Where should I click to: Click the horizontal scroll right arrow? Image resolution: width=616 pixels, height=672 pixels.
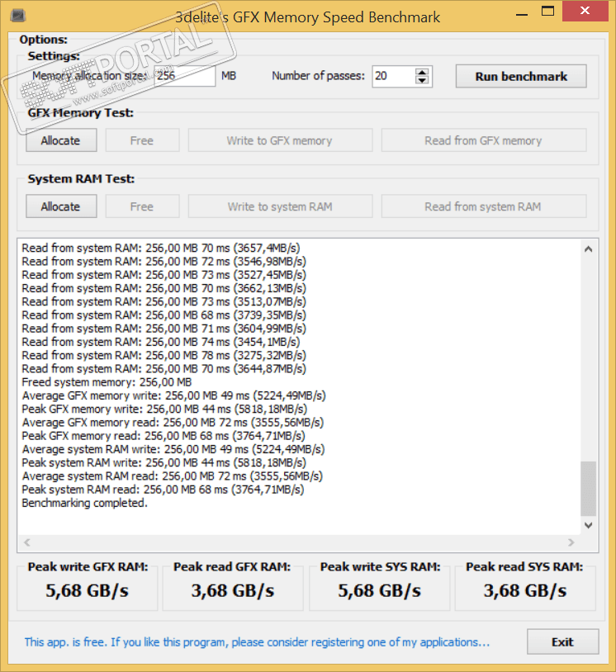coord(571,542)
